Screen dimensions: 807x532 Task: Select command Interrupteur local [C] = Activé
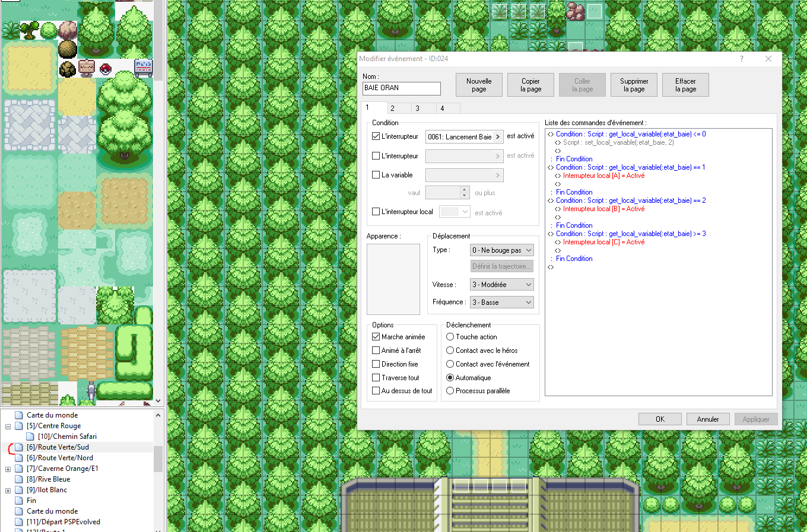coord(603,242)
